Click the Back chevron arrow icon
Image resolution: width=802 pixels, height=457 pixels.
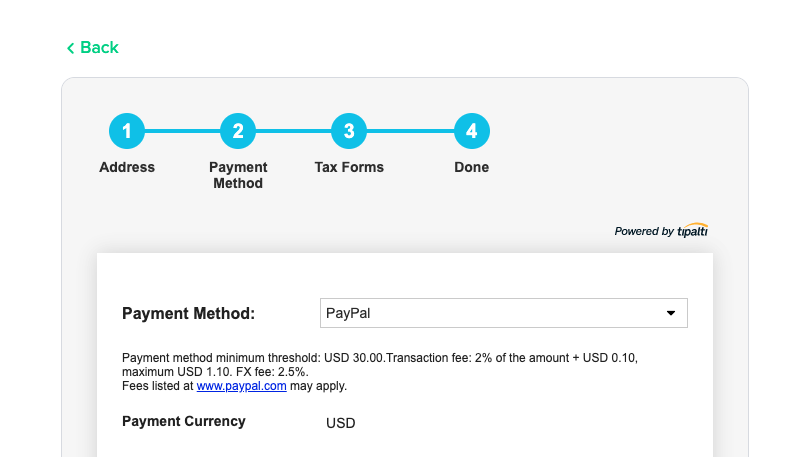71,48
